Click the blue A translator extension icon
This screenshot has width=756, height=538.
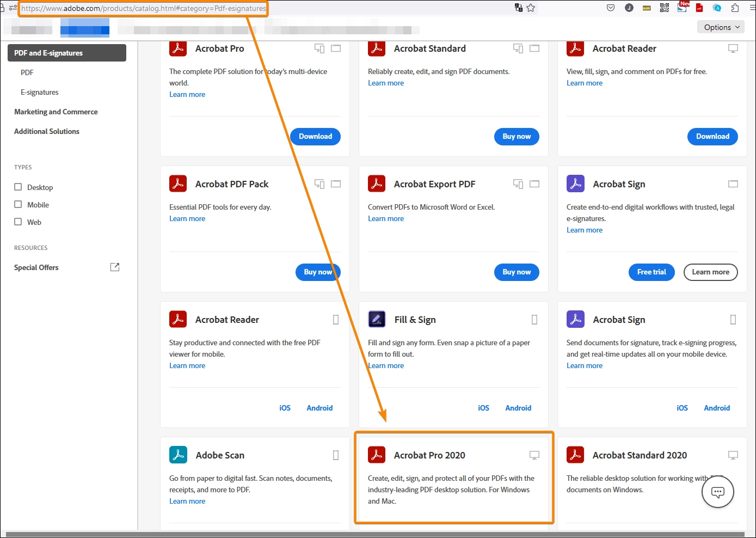pyautogui.click(x=717, y=8)
